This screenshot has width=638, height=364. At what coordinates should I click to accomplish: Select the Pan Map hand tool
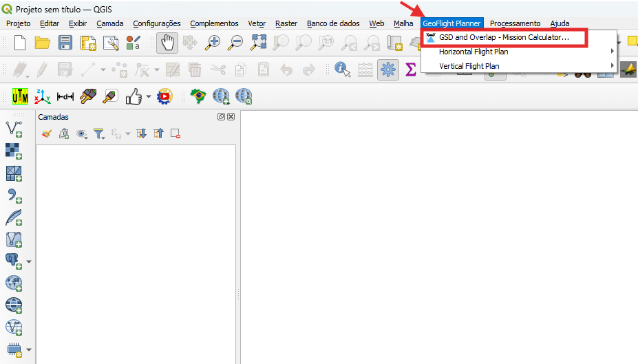point(167,43)
